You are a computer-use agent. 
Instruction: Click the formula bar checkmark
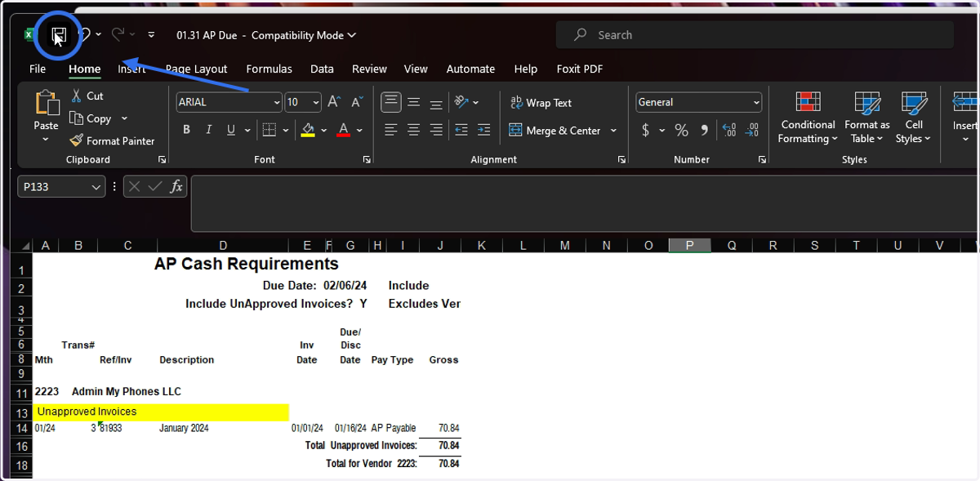155,186
